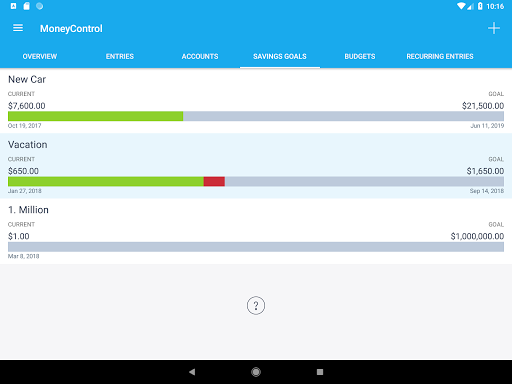Tap the battery status icon

pyautogui.click(x=480, y=6)
